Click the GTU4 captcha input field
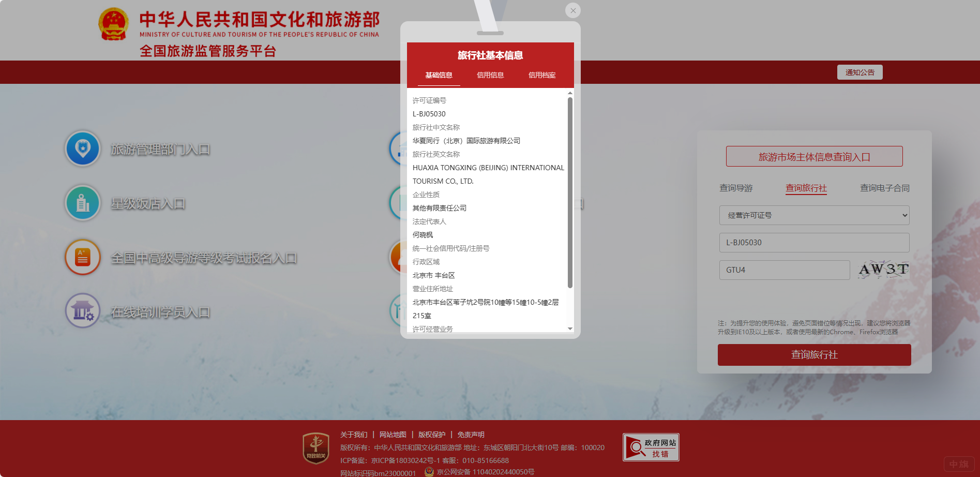 click(x=784, y=270)
